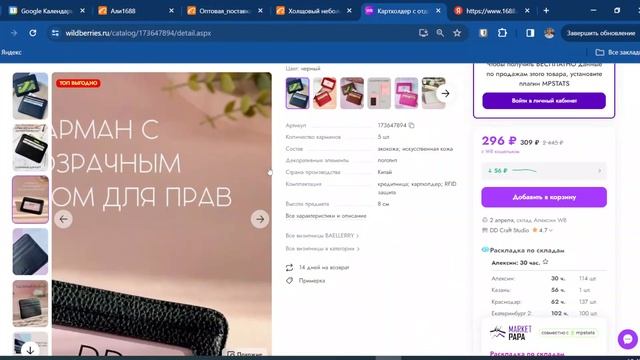Screen dimensions: 640x360
Task: Show previous product photo with left arrow
Action: [x=63, y=219]
